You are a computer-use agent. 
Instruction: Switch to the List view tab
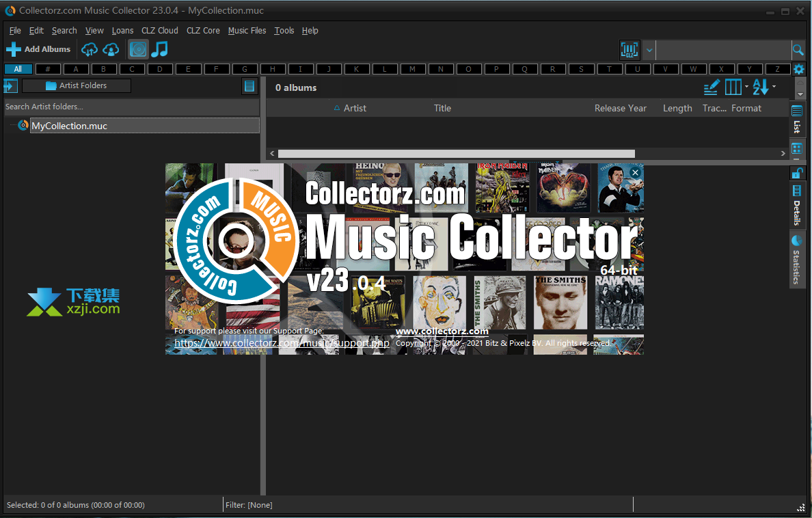[x=797, y=120]
